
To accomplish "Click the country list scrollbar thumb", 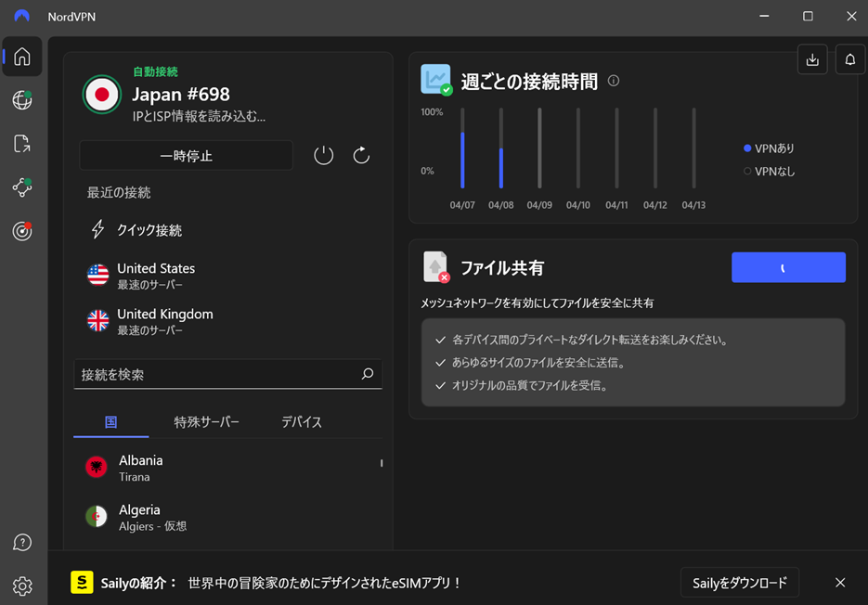I will 382,463.
